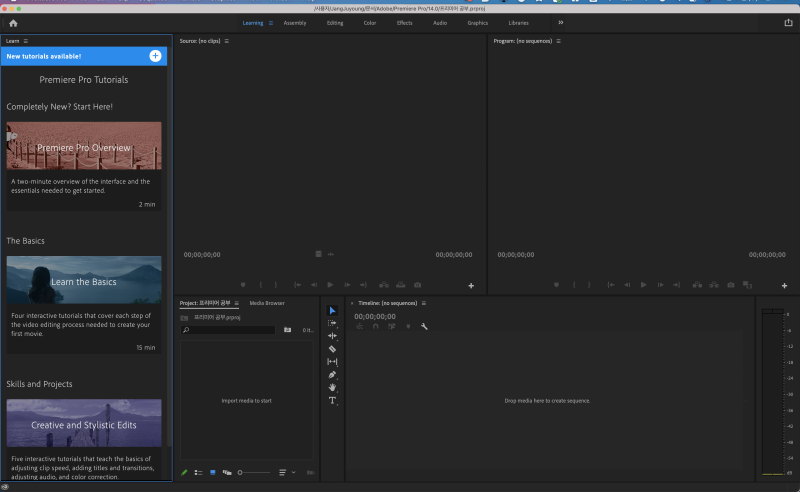Click Mark Out brace in Program monitor

tap(589, 285)
